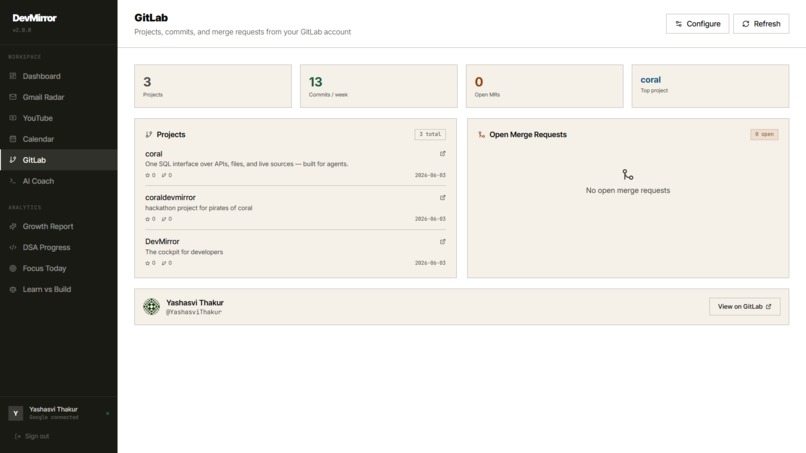Click Configure button
The width and height of the screenshot is (806, 453).
(x=698, y=24)
